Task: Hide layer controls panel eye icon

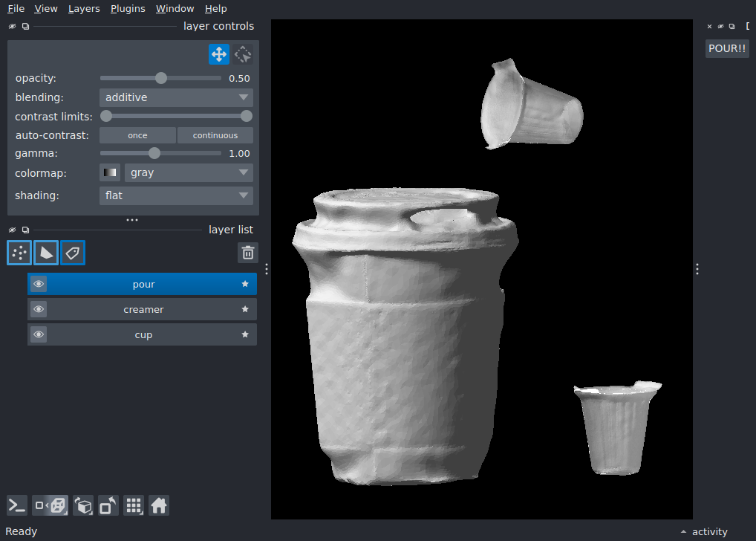Action: pyautogui.click(x=13, y=27)
